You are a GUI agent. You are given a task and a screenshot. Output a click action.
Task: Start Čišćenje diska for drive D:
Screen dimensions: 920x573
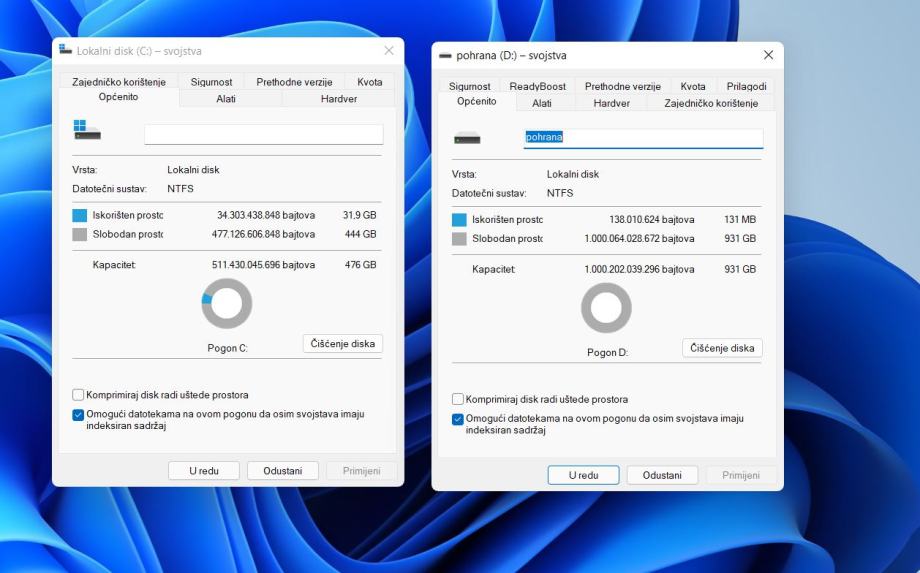pos(722,348)
